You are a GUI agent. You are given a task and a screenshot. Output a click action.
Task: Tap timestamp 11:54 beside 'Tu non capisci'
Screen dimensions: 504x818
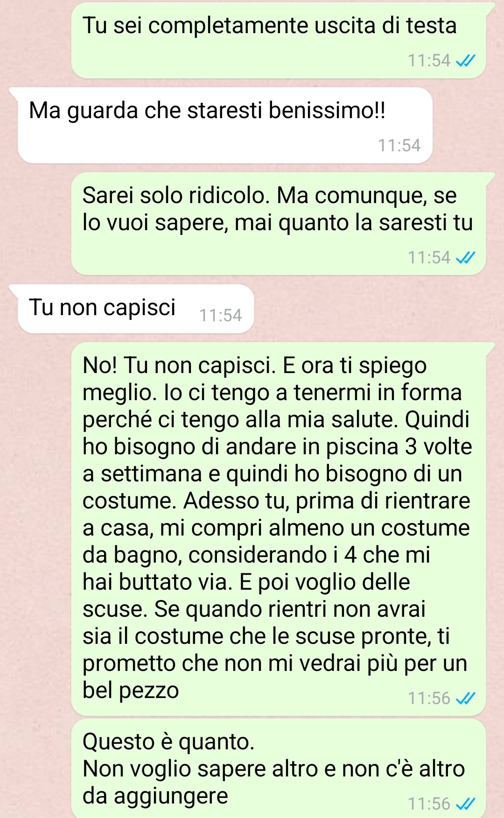click(x=220, y=316)
